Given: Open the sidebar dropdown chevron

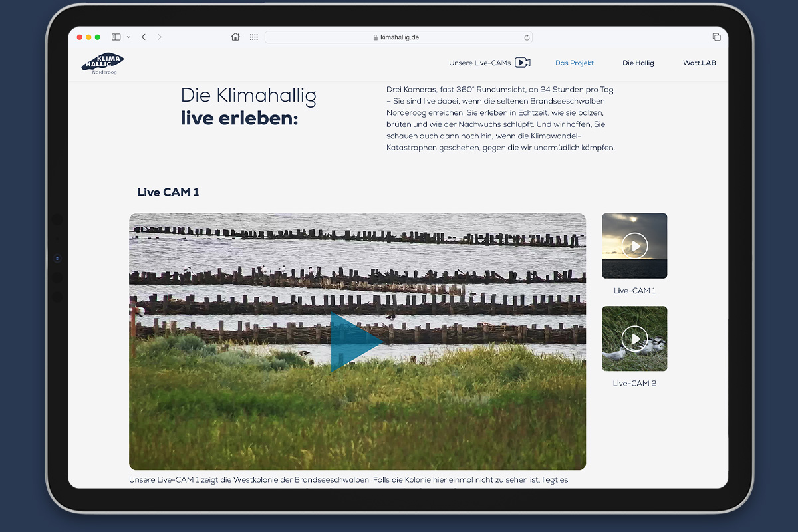Looking at the screenshot, I should coord(128,37).
